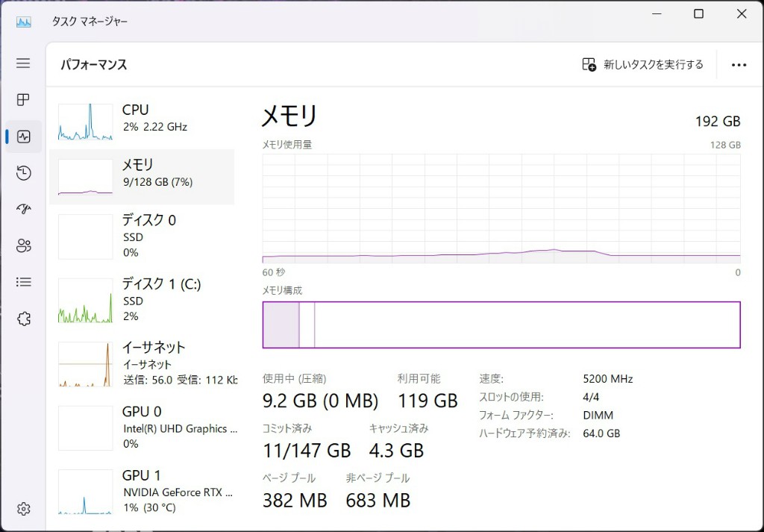Click the memory composition bar
This screenshot has height=532, width=764.
tap(501, 325)
